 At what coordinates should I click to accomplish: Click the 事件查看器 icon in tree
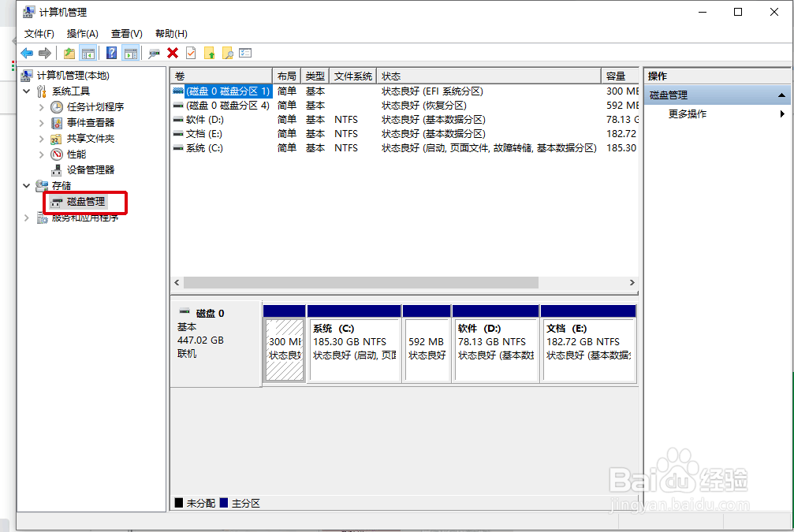(x=57, y=123)
